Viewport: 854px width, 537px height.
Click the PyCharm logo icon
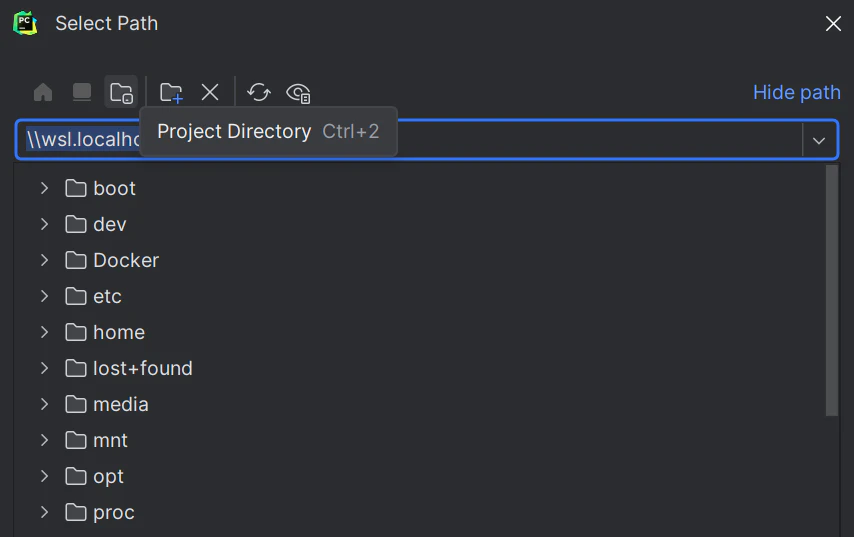point(25,23)
